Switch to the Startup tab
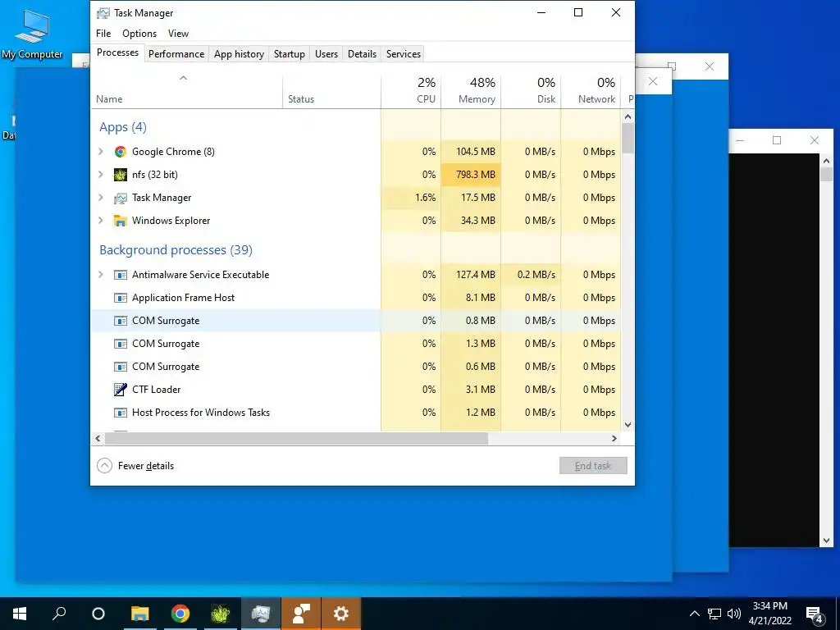The width and height of the screenshot is (840, 630). tap(290, 54)
